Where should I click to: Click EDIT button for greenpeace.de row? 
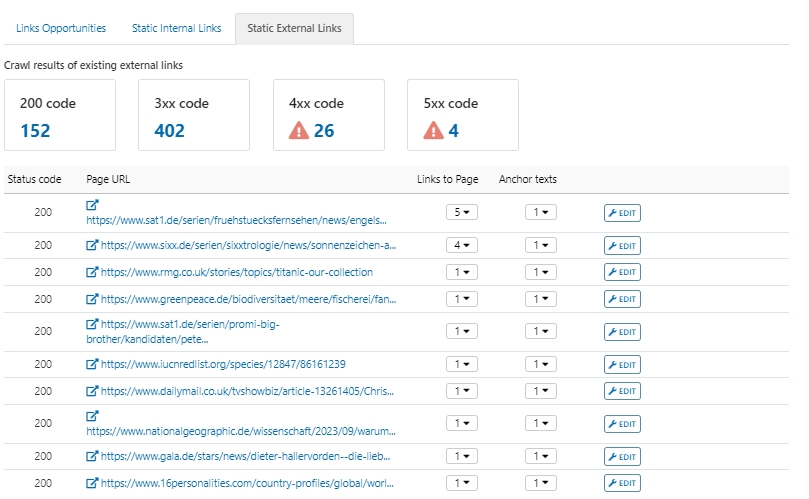622,299
